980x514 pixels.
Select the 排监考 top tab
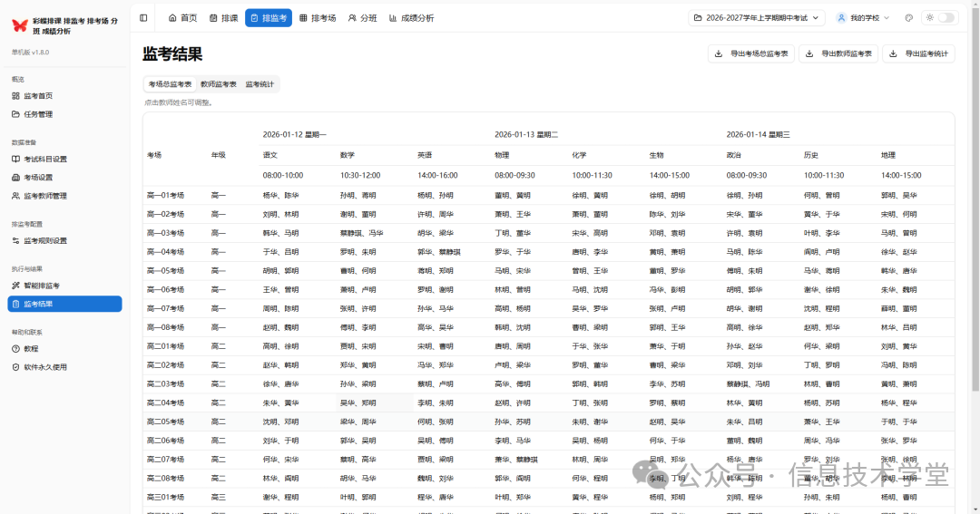pyautogui.click(x=268, y=18)
